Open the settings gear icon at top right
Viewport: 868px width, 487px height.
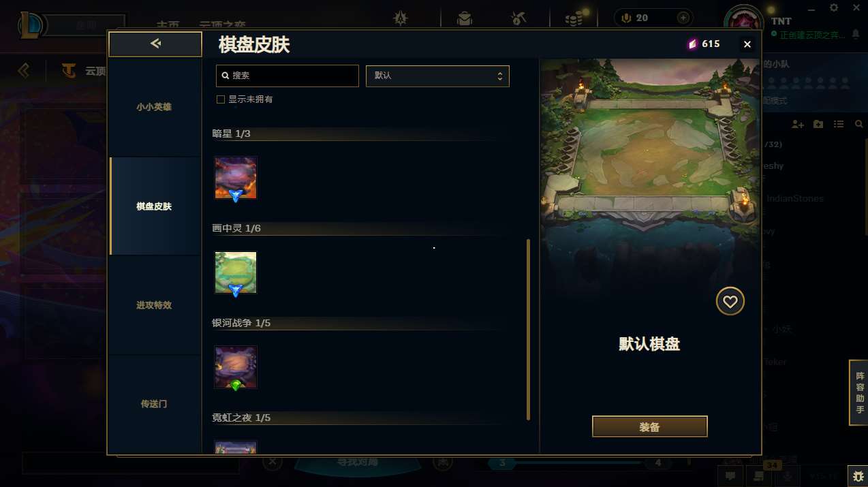[834, 7]
